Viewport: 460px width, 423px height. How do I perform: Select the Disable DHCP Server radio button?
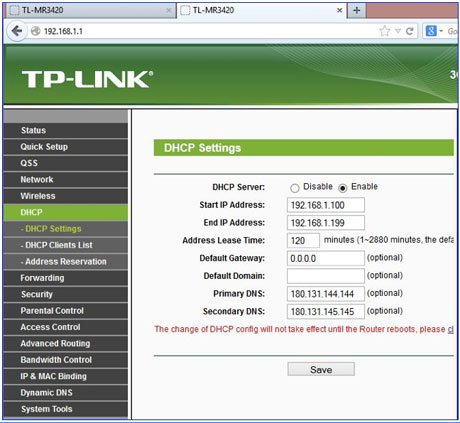[294, 188]
